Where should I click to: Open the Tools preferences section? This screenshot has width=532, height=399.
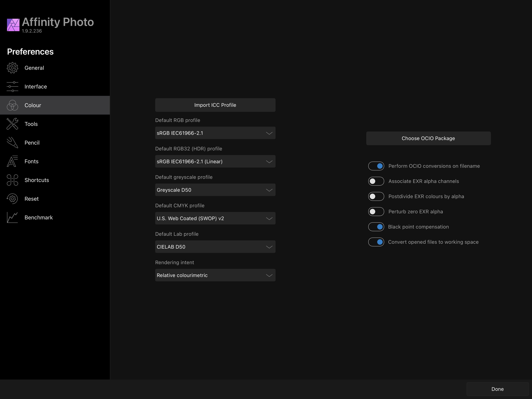[x=55, y=124]
